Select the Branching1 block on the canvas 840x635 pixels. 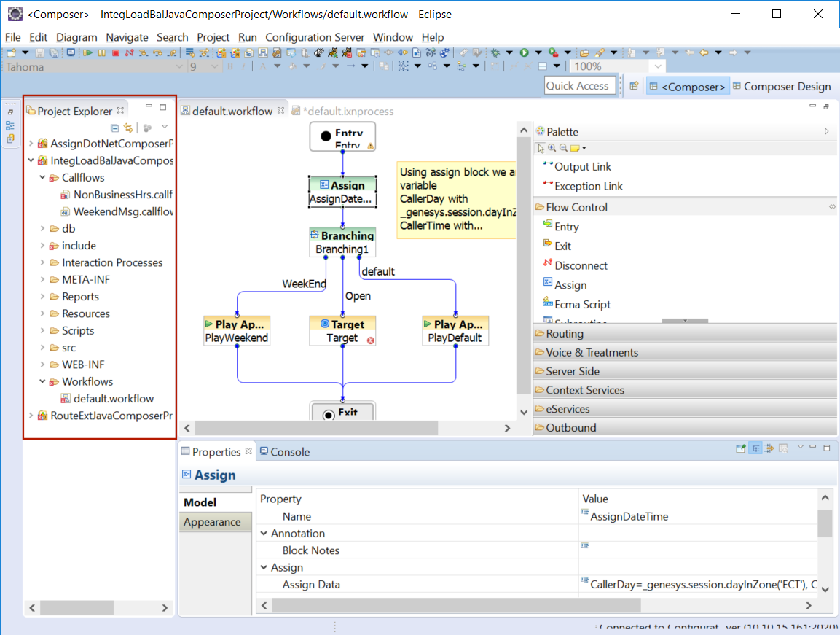click(343, 243)
